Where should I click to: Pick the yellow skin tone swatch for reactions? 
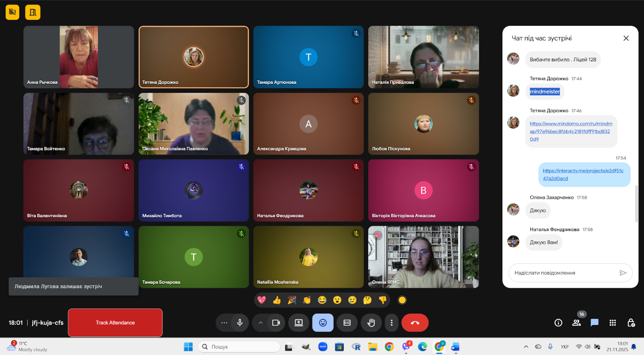[402, 300]
